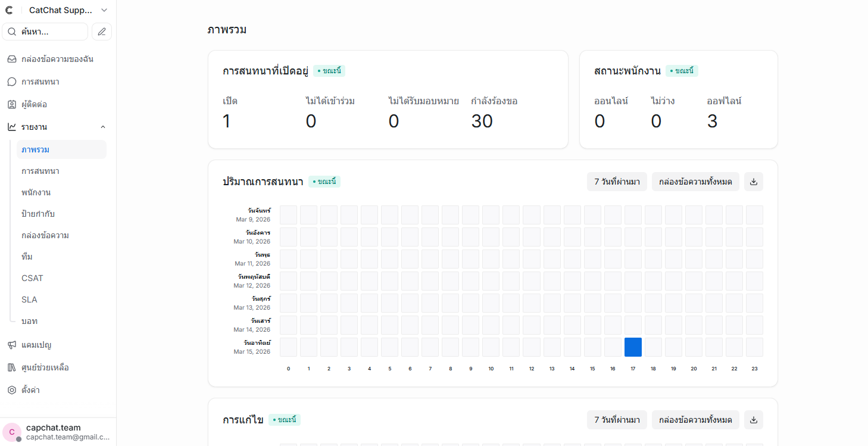Click the inbox icon for กล่องข้อความของฉัน
Image resolution: width=868 pixels, height=446 pixels.
click(11, 59)
